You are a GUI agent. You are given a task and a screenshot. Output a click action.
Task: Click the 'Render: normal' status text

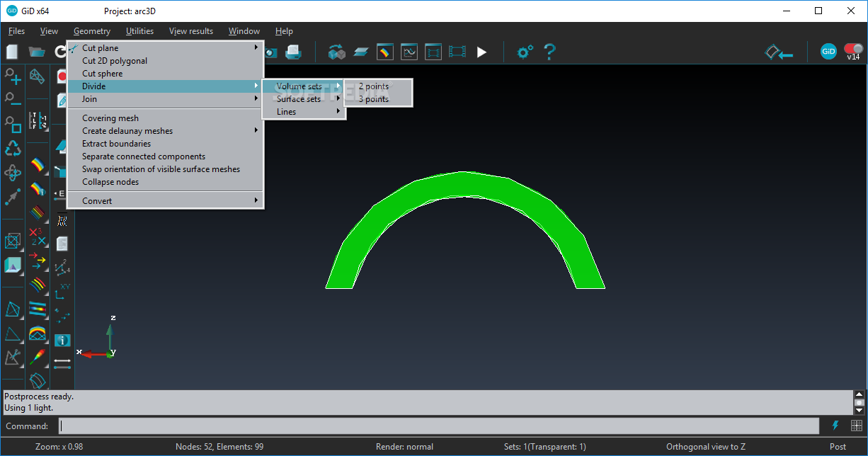[404, 447]
